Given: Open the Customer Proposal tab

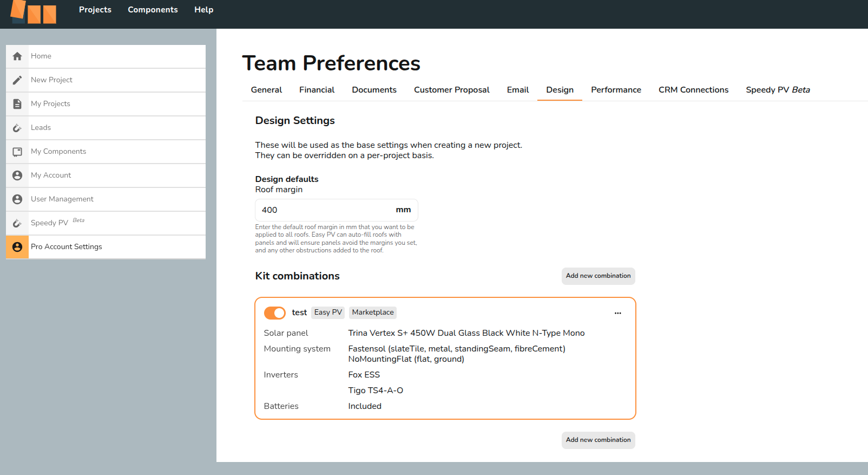Looking at the screenshot, I should click(451, 90).
